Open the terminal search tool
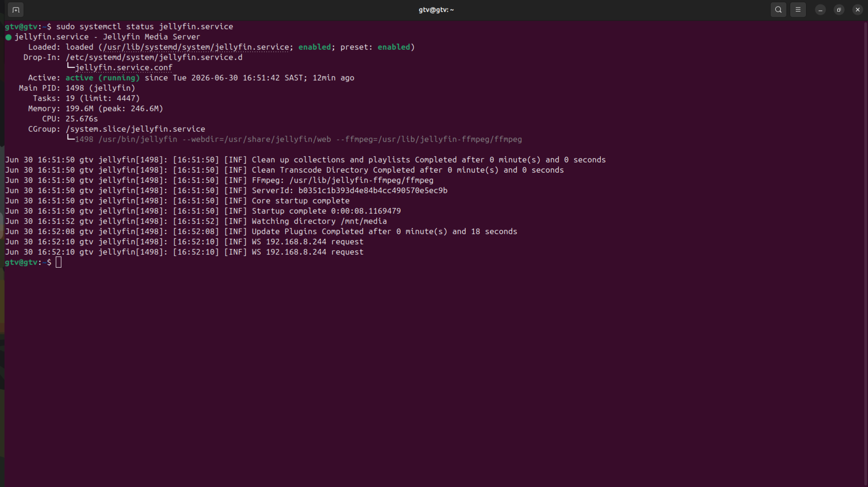This screenshot has width=868, height=487. (x=778, y=10)
